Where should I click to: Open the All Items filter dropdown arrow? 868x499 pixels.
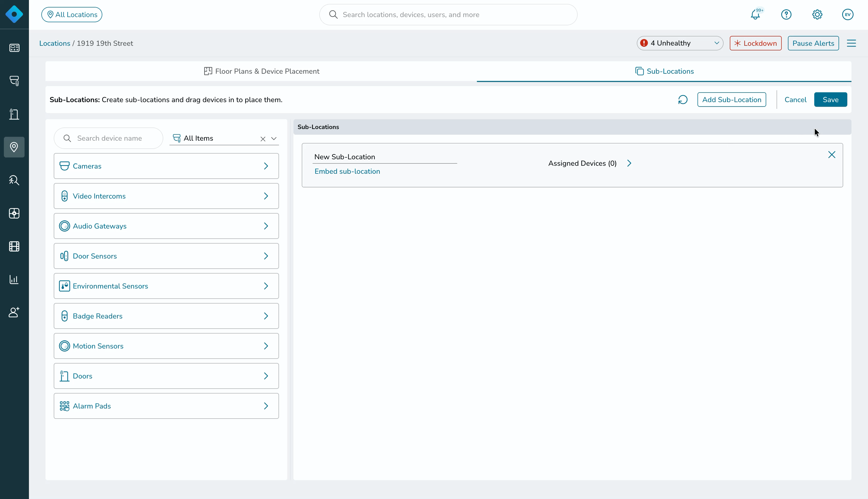tap(274, 139)
